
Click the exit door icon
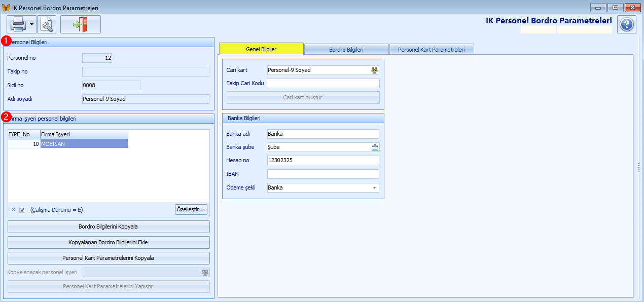click(x=81, y=24)
